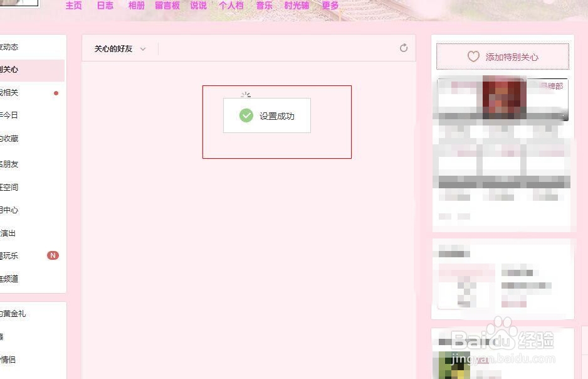Open the 更多 menu in top navigation

(x=330, y=5)
